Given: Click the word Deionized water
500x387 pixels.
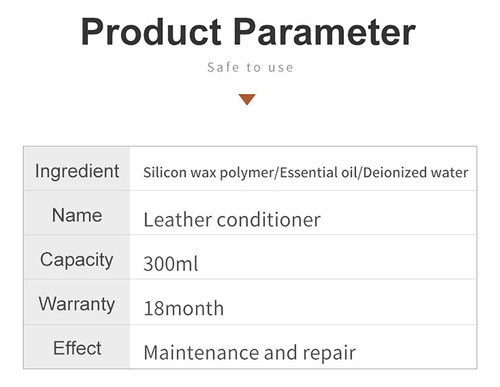Looking at the screenshot, I should (x=415, y=172).
